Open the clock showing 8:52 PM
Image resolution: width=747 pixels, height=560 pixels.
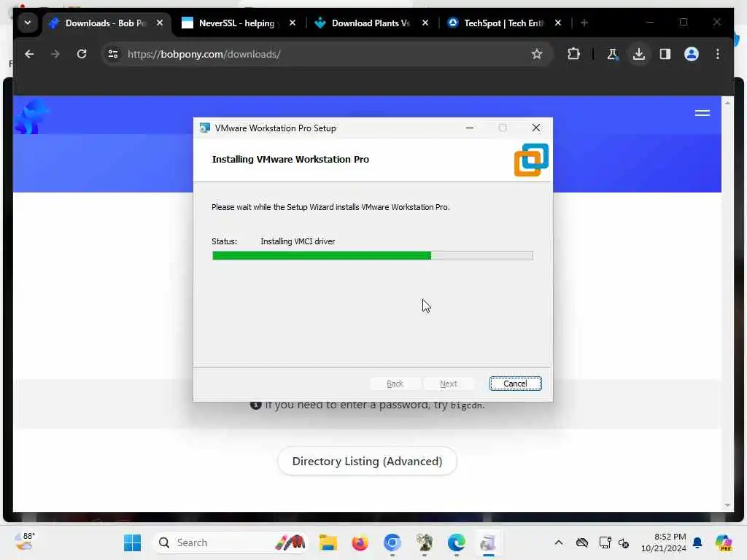[664, 542]
